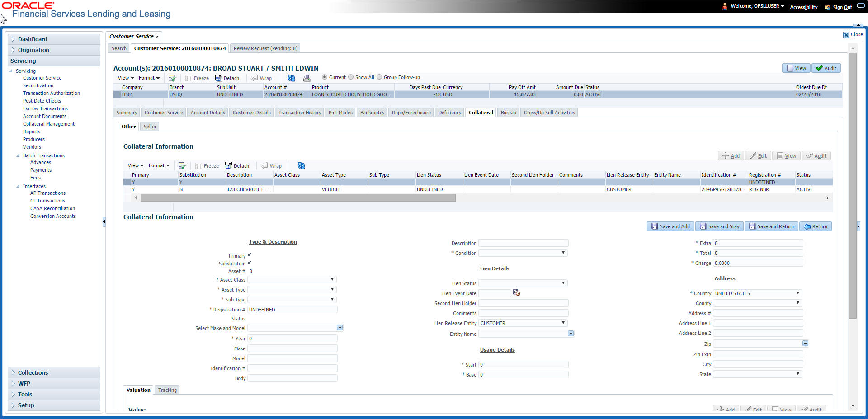Switch to the Seller sub-tab
The width and height of the screenshot is (868, 419).
(150, 127)
